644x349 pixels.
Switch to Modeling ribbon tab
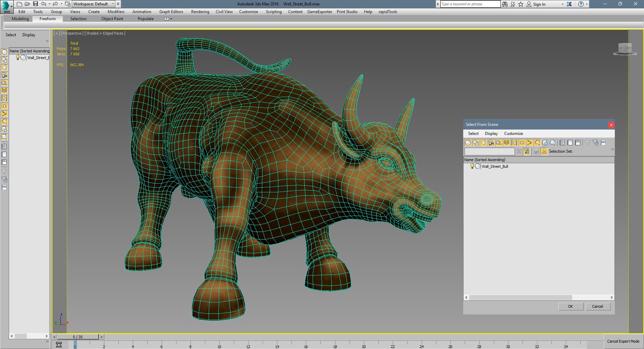tap(20, 19)
